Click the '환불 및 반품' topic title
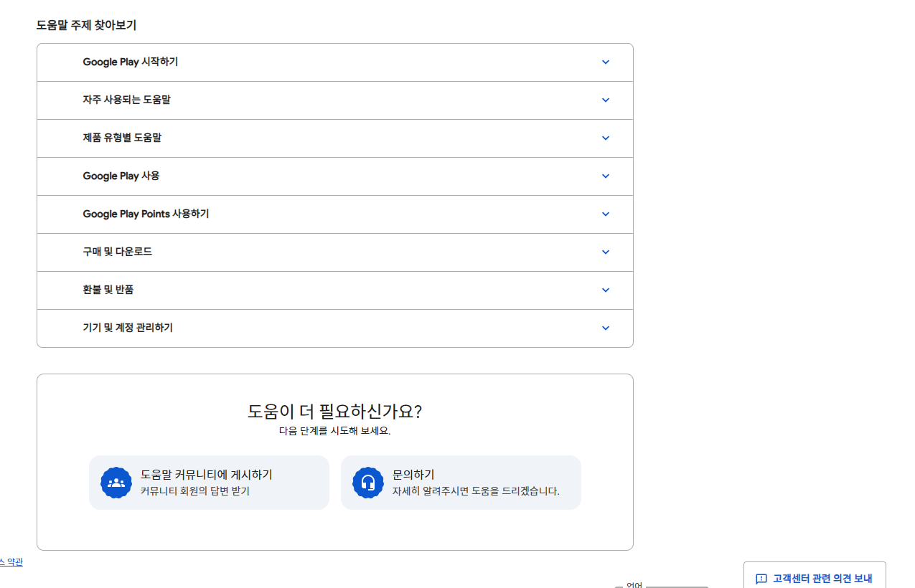 point(108,290)
